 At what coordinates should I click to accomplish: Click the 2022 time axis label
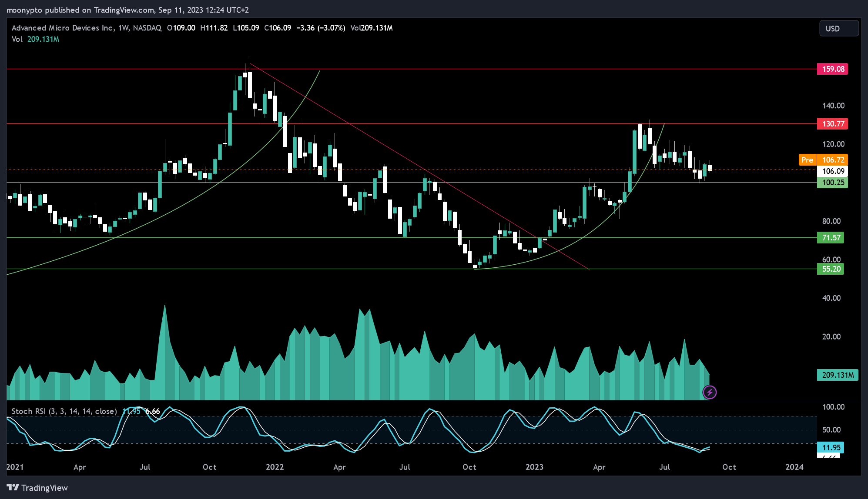pyautogui.click(x=275, y=467)
